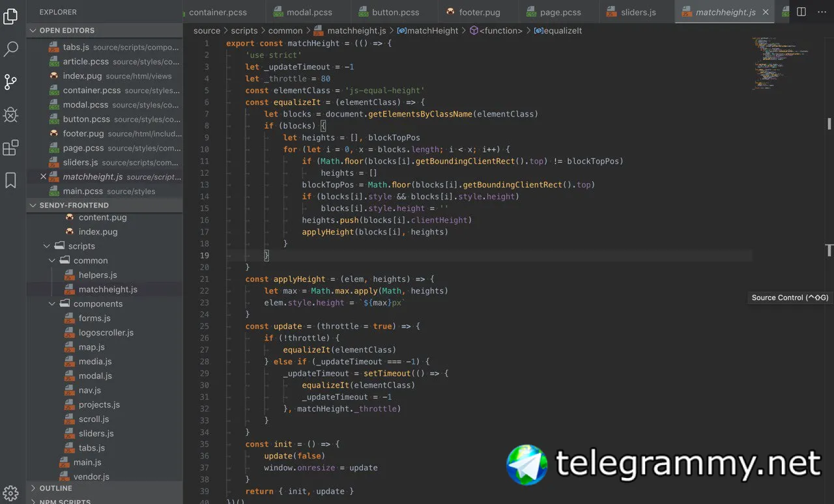Click the 'scripts' breadcrumb segment
834x504 pixels.
(x=244, y=31)
